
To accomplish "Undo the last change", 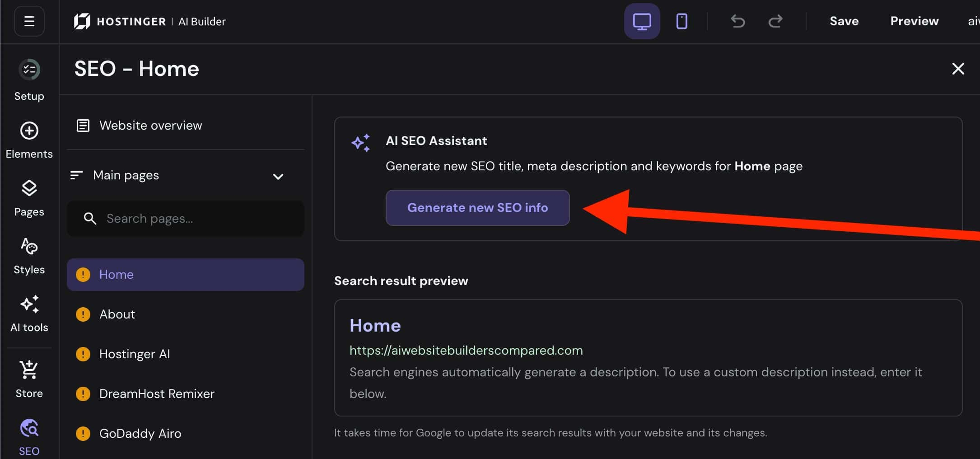I will (x=738, y=21).
